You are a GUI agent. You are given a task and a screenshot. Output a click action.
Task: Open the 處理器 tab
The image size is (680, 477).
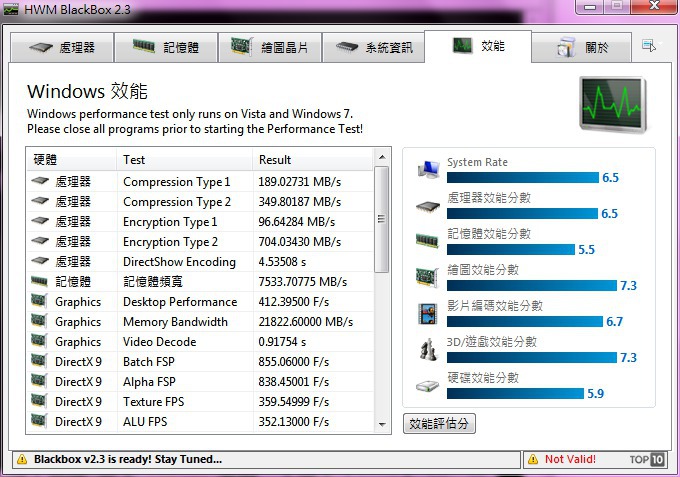(62, 47)
